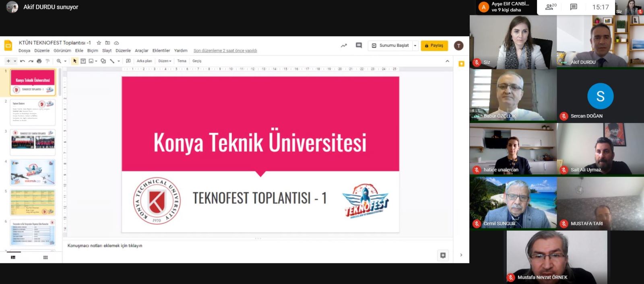Open the activity dashboard trend icon
The width and height of the screenshot is (644, 284).
coord(344,45)
